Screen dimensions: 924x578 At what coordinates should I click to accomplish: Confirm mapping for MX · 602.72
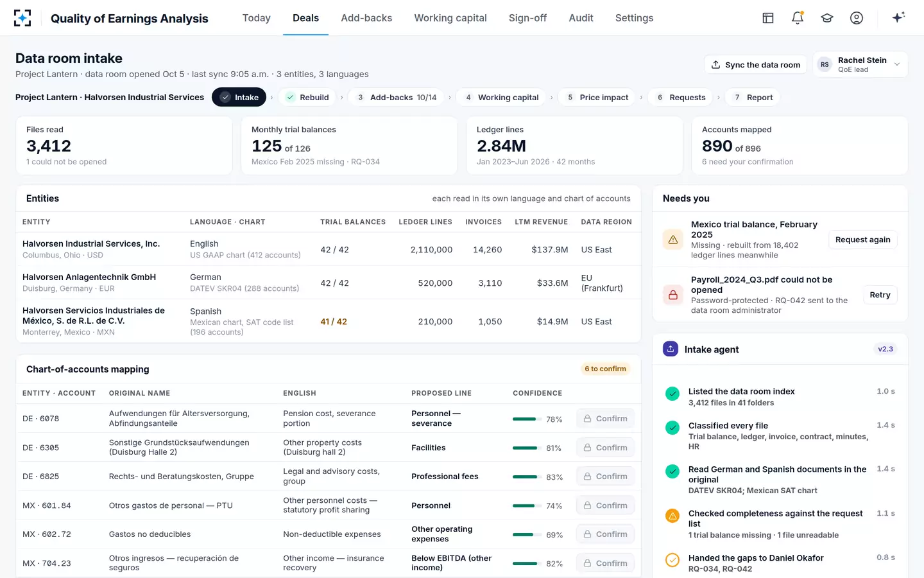coord(606,534)
